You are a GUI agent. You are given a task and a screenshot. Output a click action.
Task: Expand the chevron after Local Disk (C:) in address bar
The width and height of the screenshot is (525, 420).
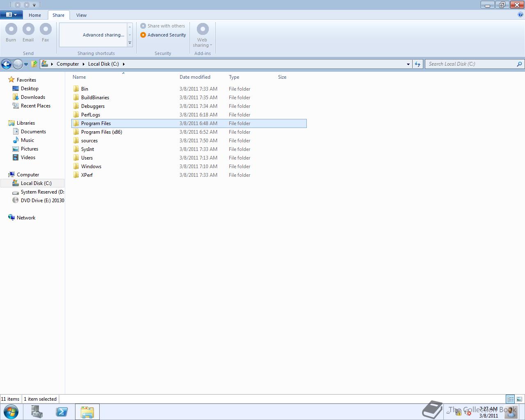point(123,64)
